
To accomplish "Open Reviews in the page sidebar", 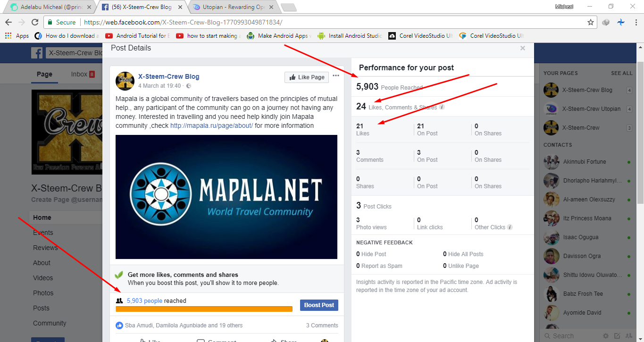I will point(45,248).
